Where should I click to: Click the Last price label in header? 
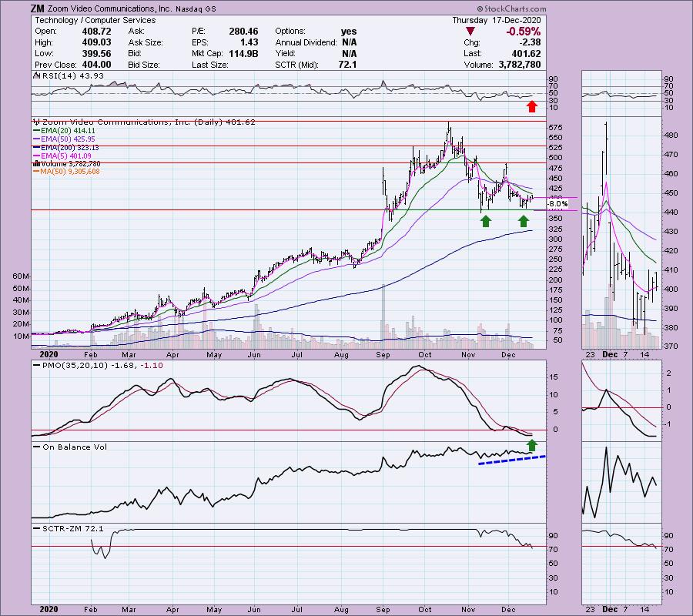point(473,53)
